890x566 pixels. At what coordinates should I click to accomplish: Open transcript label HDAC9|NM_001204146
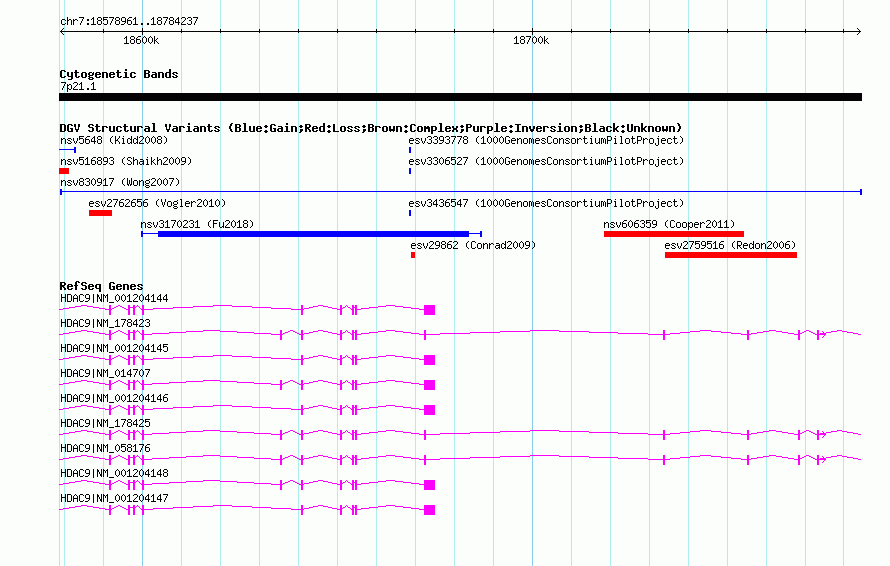click(114, 398)
